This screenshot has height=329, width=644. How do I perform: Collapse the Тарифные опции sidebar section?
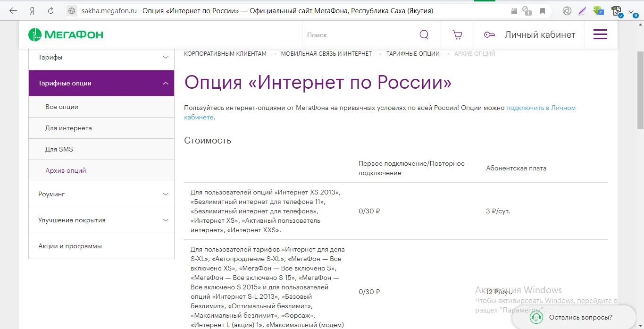[101, 83]
